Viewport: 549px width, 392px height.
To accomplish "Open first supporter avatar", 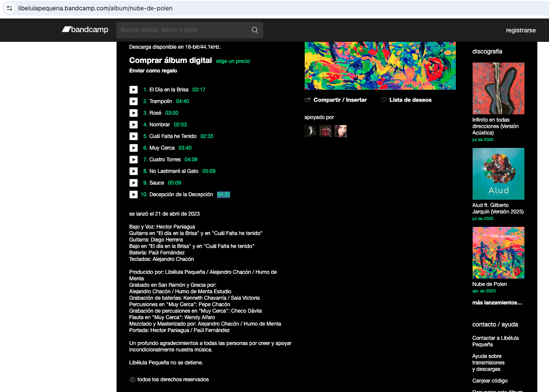I will 310,131.
